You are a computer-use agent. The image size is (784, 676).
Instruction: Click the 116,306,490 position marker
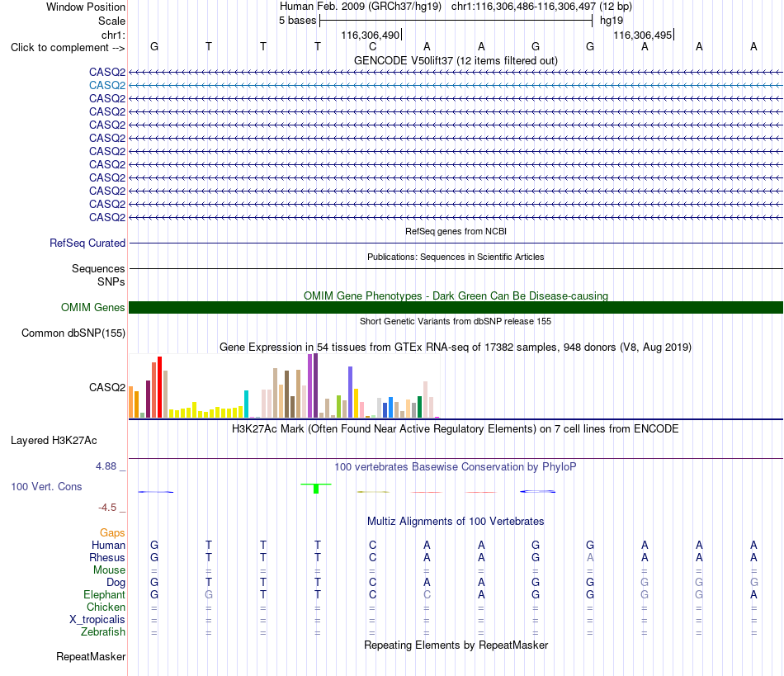[371, 35]
